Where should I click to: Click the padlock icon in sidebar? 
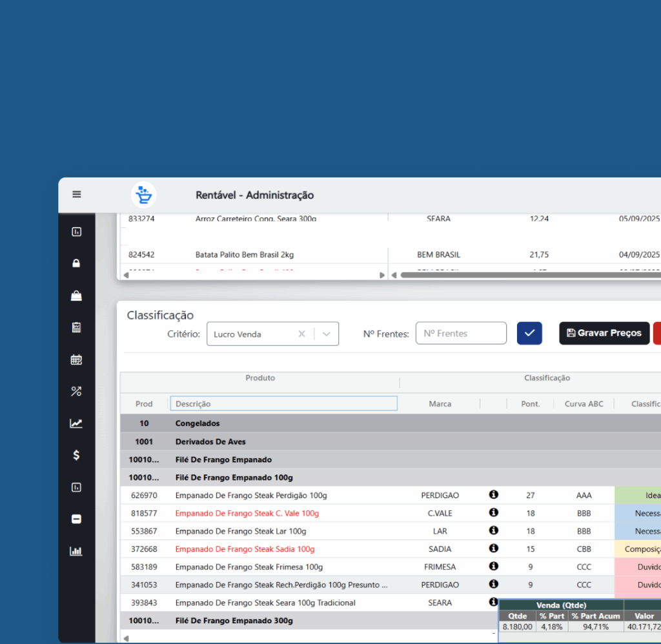[76, 263]
